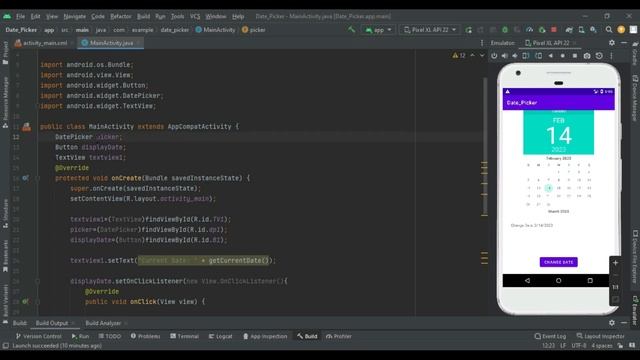
Task: Open the Navigate menu
Action: click(x=75, y=16)
